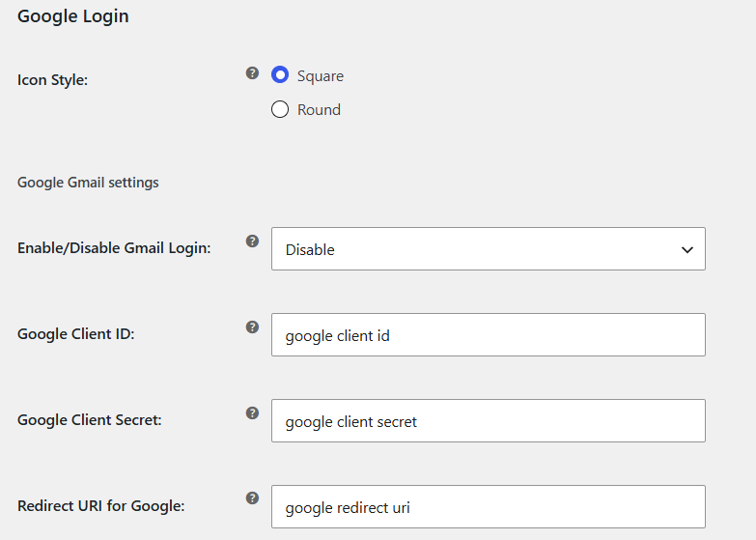The height and width of the screenshot is (540, 756).
Task: Click the Google Client Secret label
Action: click(x=90, y=420)
